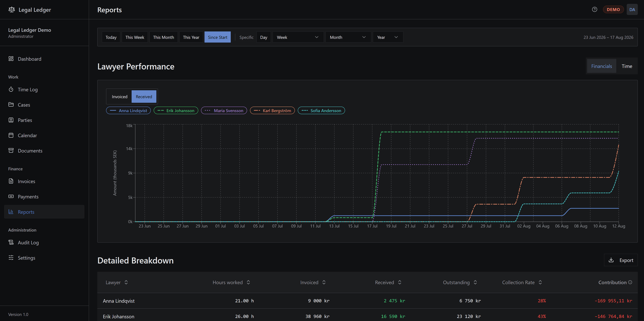The width and height of the screenshot is (644, 321).
Task: Click the Audit Log scroll icon
Action: tap(11, 242)
